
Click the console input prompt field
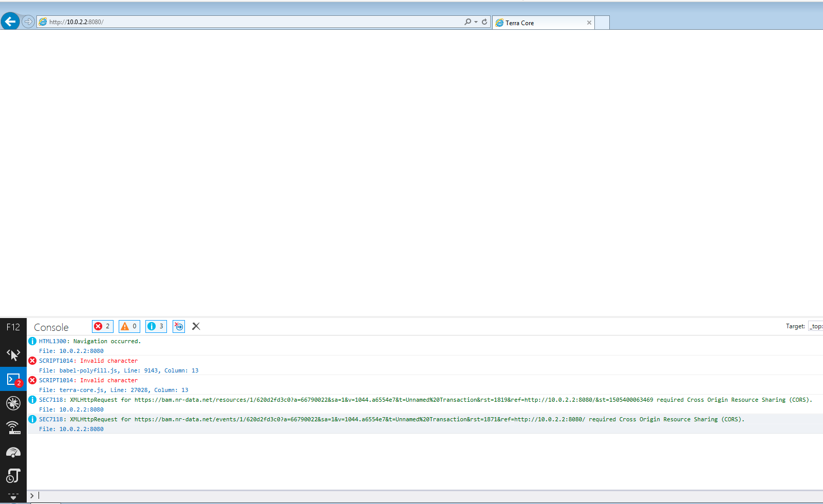coord(154,495)
